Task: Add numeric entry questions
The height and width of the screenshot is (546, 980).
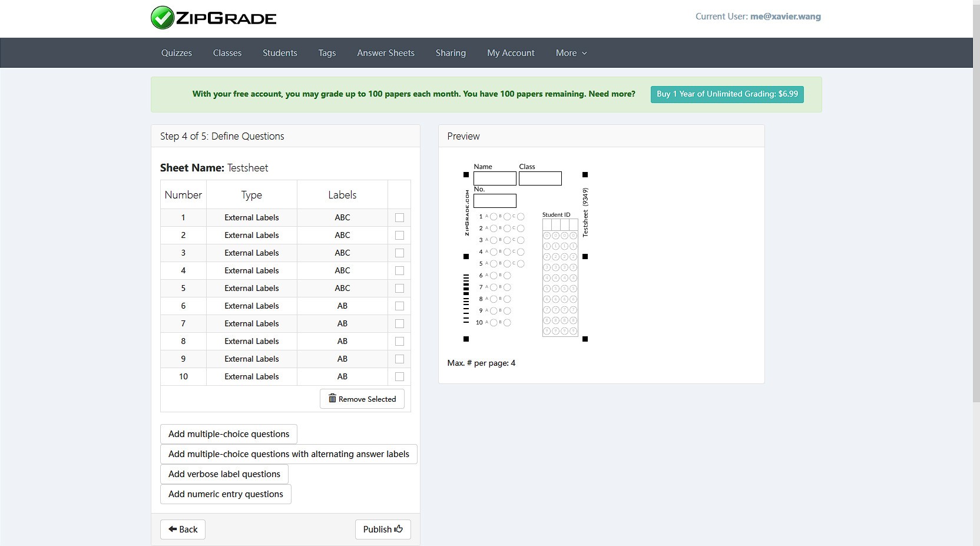Action: [x=226, y=494]
